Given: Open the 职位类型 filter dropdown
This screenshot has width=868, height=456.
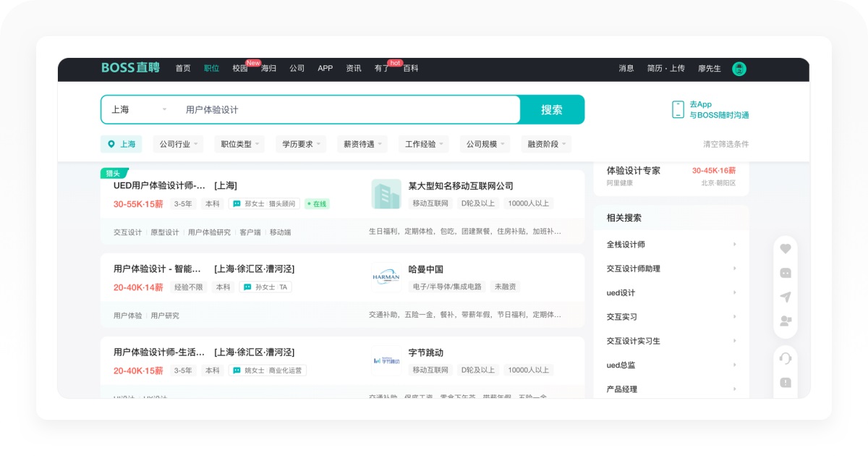Looking at the screenshot, I should tap(239, 144).
